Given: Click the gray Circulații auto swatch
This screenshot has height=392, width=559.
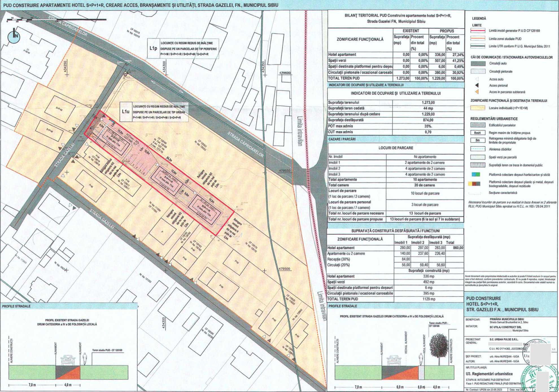Looking at the screenshot, I should click(x=477, y=64).
